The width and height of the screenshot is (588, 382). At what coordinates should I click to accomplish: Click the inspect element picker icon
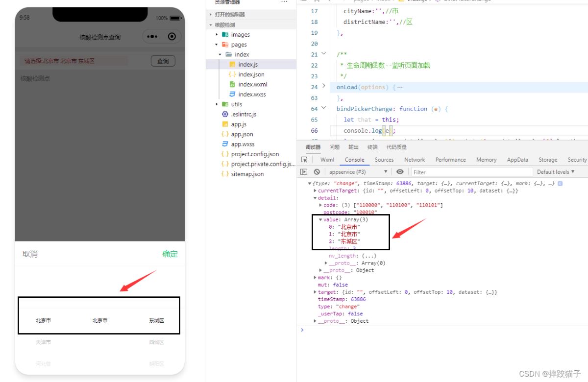304,160
